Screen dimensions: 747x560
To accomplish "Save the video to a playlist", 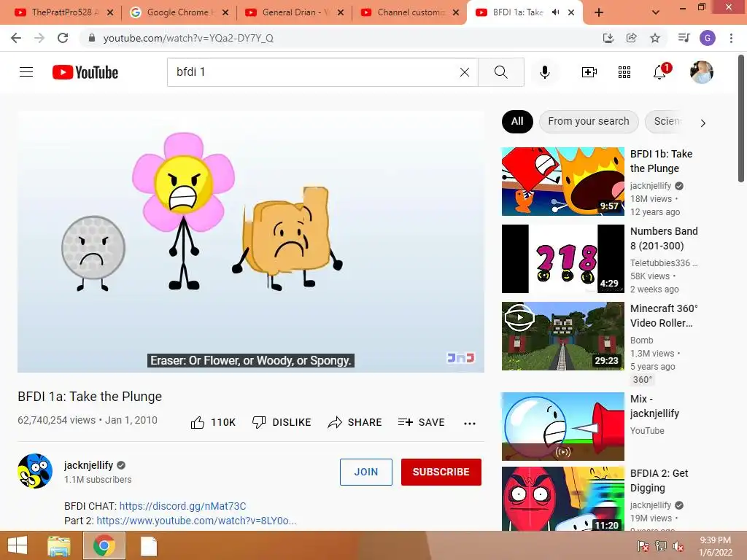I will click(421, 422).
